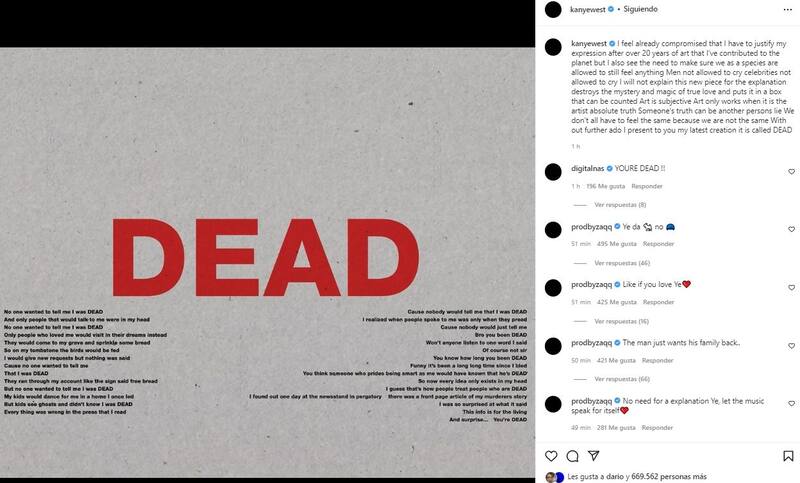
Task: Open kanyewest username link in caption
Action: click(589, 44)
